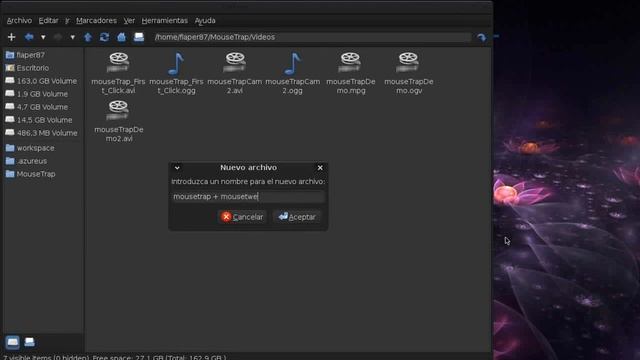Click the Cancelar button in the dialog
Screen dimensions: 640x360
pyautogui.click(x=242, y=217)
